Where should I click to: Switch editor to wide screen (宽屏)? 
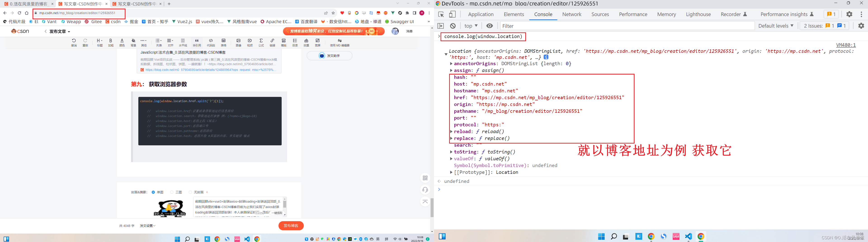(318, 43)
